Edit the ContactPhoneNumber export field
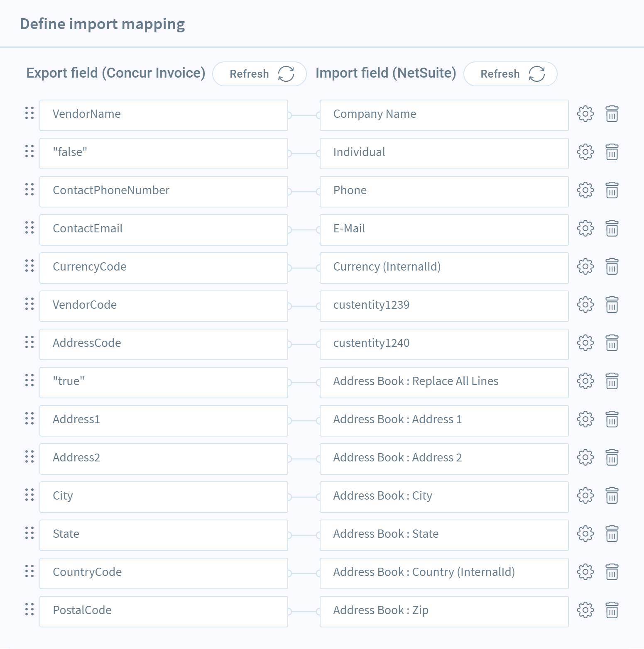This screenshot has width=644, height=649. pos(164,192)
